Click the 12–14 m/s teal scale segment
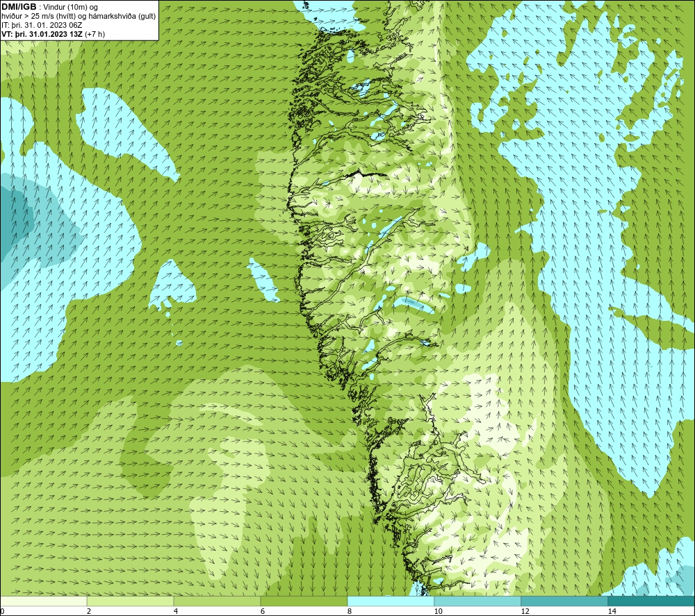The image size is (695, 616). tap(564, 601)
